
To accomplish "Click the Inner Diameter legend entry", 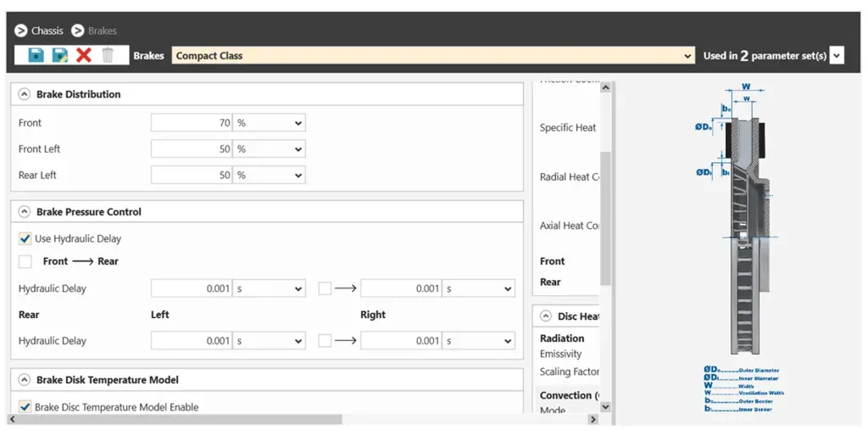I will pyautogui.click(x=742, y=377).
